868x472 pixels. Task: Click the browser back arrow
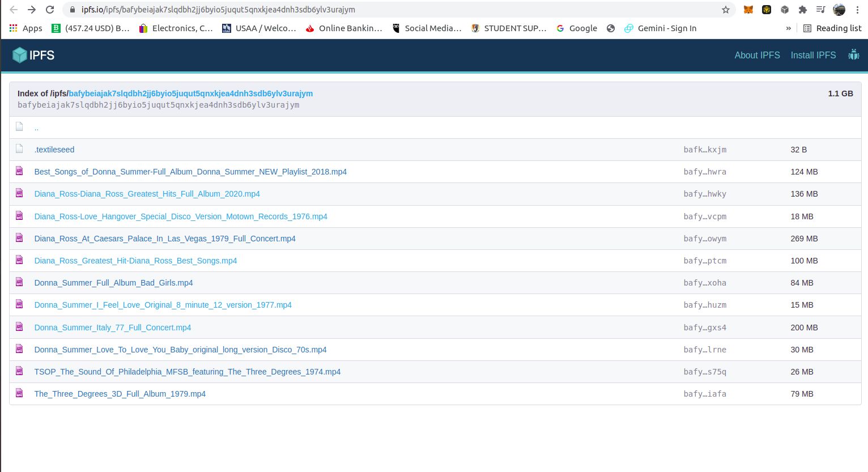pos(14,10)
